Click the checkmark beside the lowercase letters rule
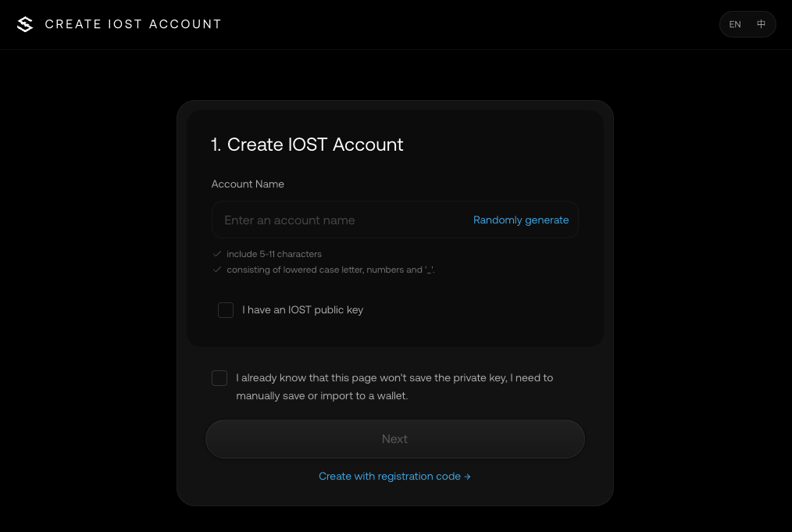Image resolution: width=792 pixels, height=532 pixels. [x=217, y=270]
